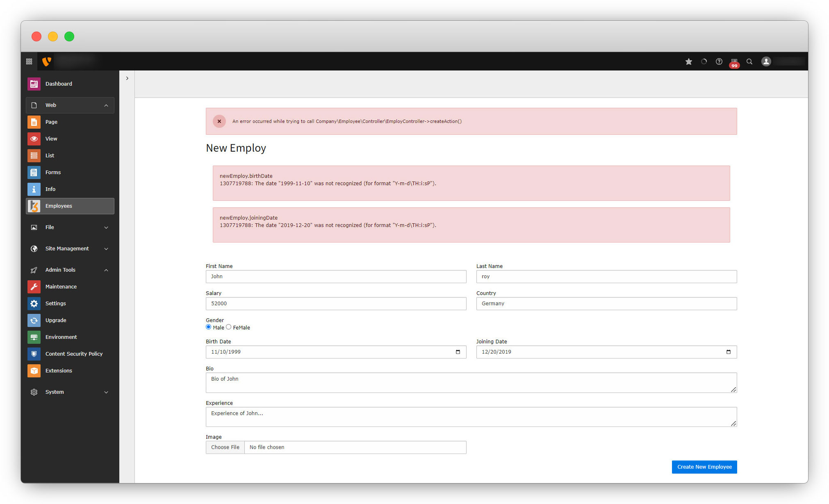This screenshot has width=829, height=504.
Task: Click the search magnifier icon in top bar
Action: [x=749, y=61]
